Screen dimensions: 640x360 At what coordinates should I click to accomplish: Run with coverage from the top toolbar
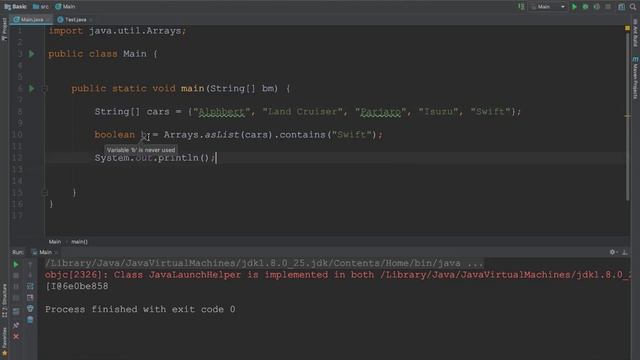pos(597,7)
